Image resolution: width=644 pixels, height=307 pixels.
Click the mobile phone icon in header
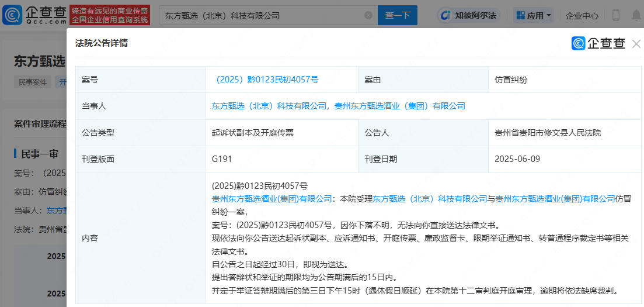point(615,16)
